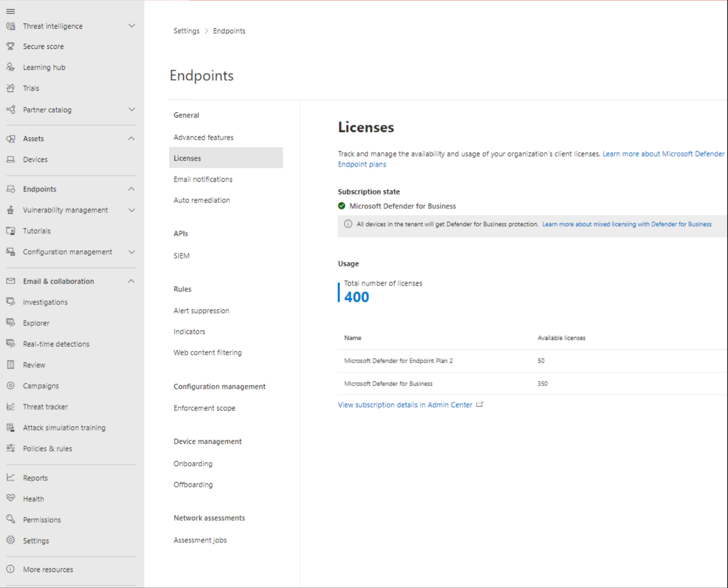Collapse the Email & collaboration chevron
This screenshot has height=588, width=728.
pyautogui.click(x=131, y=281)
